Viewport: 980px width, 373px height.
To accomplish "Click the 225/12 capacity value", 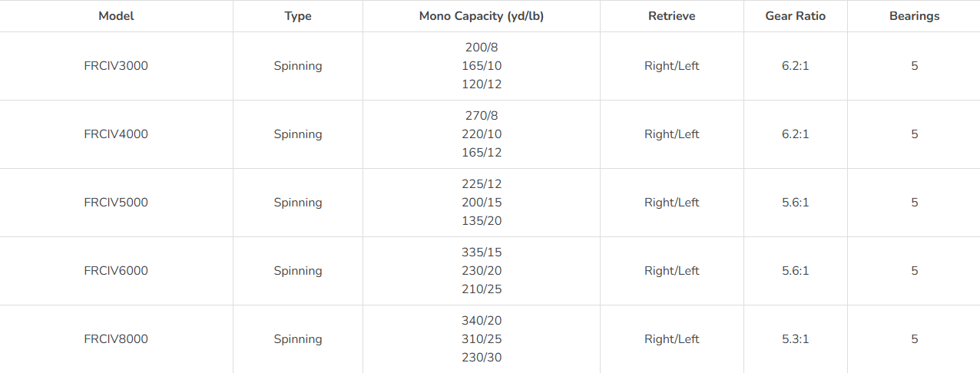I will tap(482, 184).
